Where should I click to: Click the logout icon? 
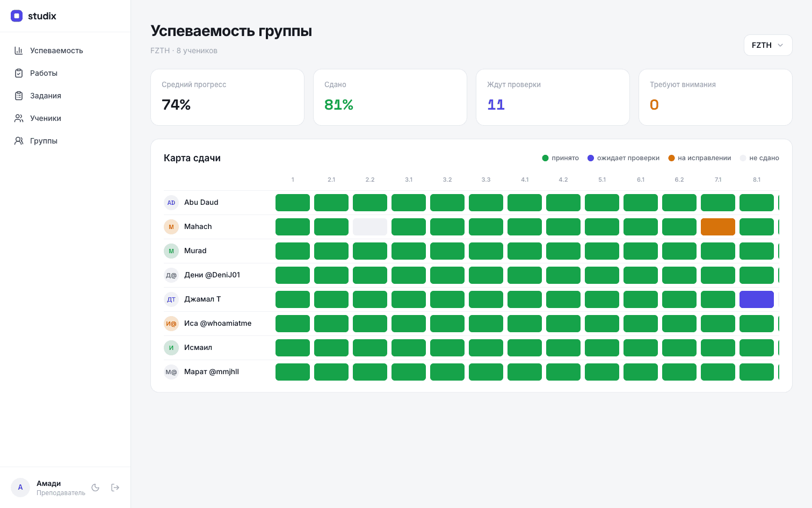[115, 488]
